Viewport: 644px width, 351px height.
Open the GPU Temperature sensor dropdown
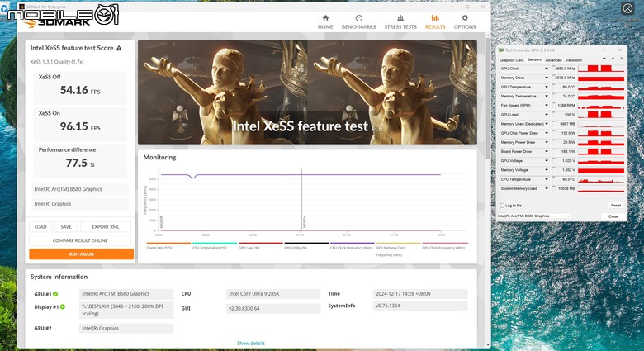[x=547, y=88]
